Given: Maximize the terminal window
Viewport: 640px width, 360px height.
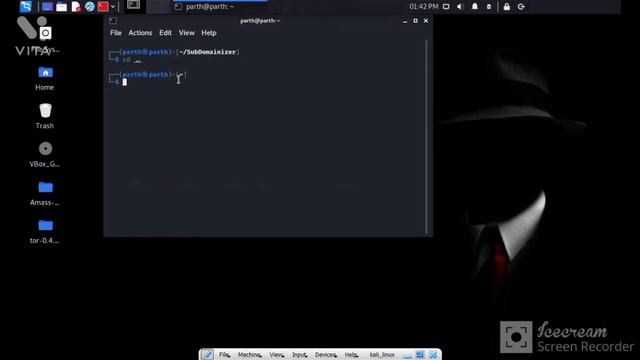Looking at the screenshot, I should point(415,21).
